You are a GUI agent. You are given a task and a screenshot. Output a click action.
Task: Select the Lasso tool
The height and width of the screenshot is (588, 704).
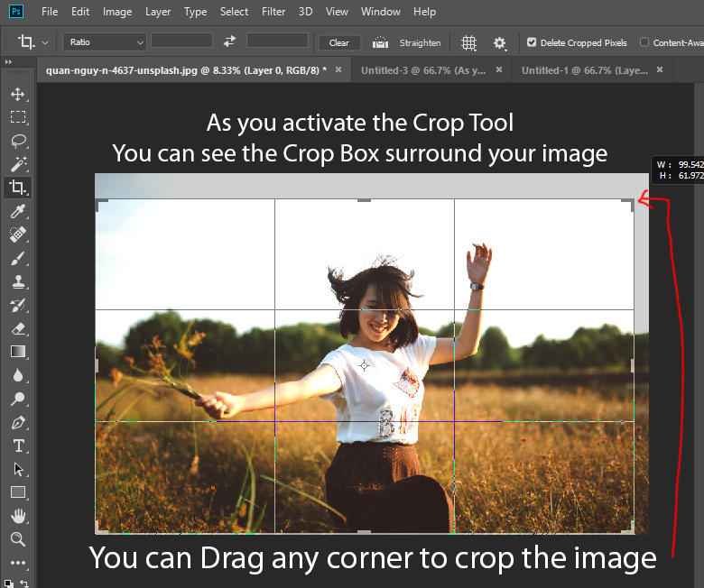18,141
